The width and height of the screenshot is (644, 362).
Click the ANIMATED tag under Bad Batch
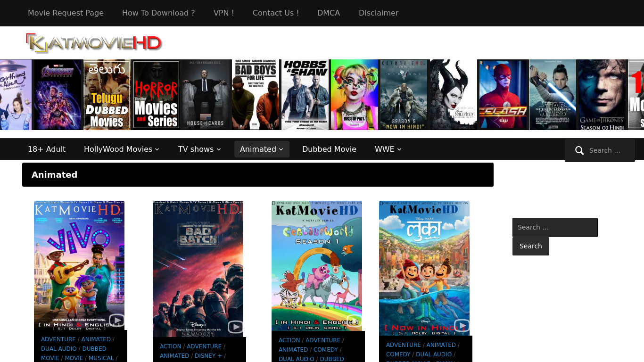click(174, 356)
